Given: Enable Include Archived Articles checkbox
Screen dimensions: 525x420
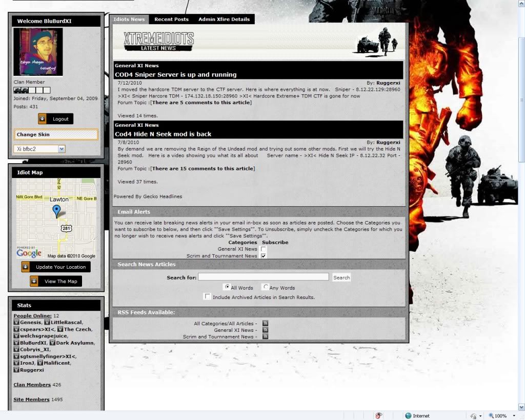Looking at the screenshot, I should pyautogui.click(x=207, y=296).
